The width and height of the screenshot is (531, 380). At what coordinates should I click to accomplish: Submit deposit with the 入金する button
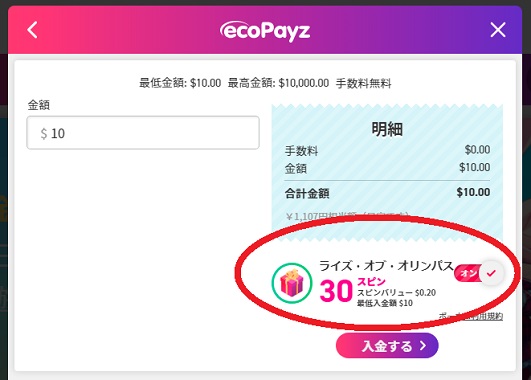pos(387,345)
